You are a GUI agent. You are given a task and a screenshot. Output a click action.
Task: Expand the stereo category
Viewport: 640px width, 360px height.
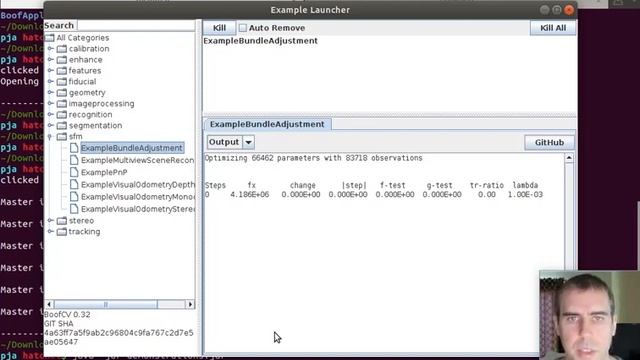(x=50, y=221)
